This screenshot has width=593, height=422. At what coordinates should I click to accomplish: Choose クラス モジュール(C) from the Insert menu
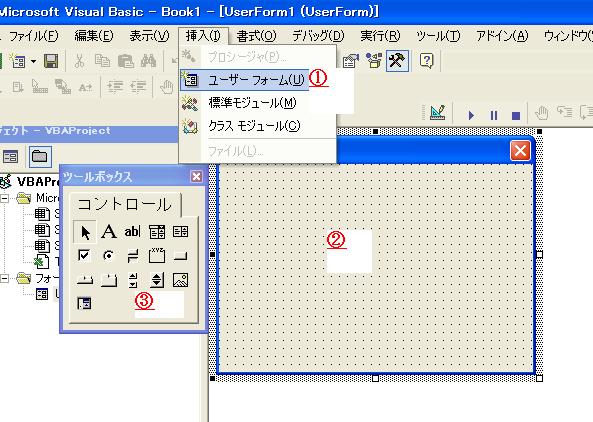coord(258,126)
